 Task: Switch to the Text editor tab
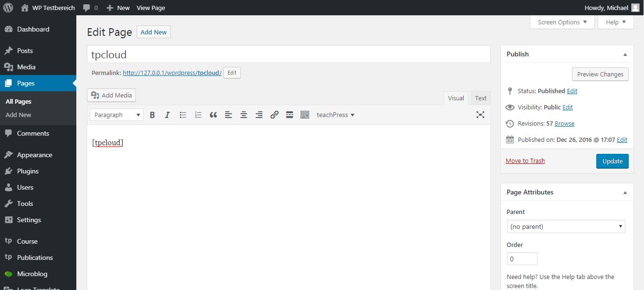click(x=480, y=98)
